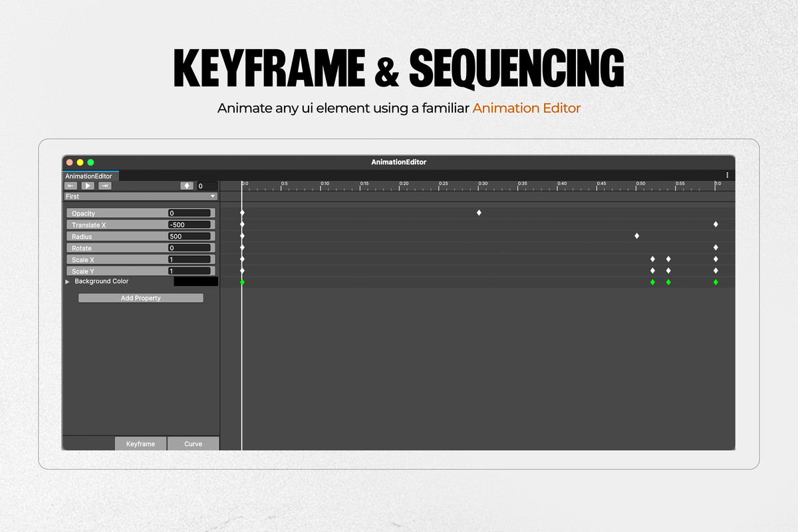This screenshot has height=532, width=798.
Task: Select the AnimationEditor tab
Action: coord(89,176)
